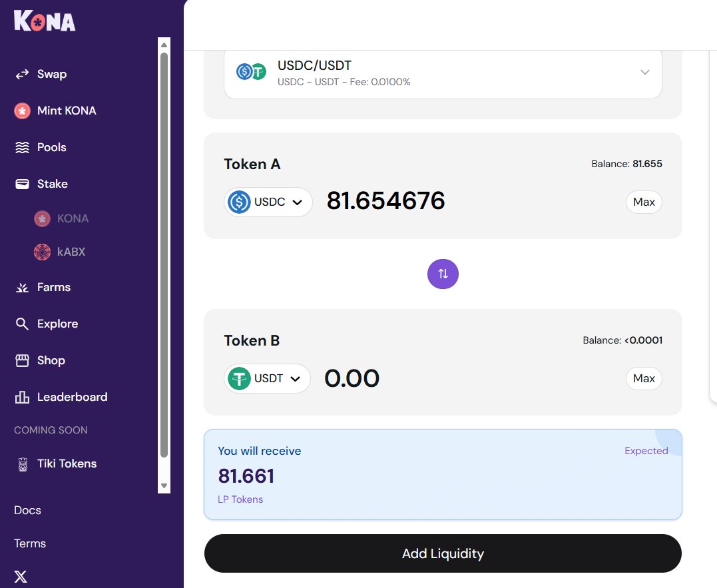Click the Expected label

click(646, 451)
